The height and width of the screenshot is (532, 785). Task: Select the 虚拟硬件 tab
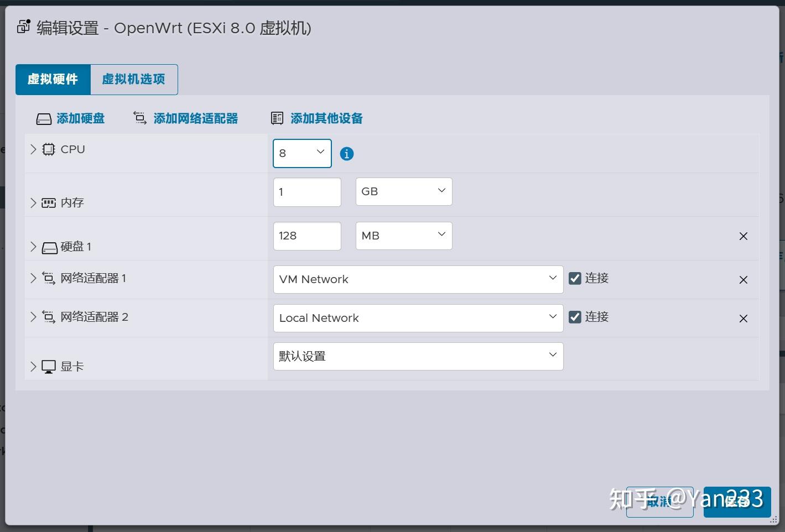tap(53, 79)
